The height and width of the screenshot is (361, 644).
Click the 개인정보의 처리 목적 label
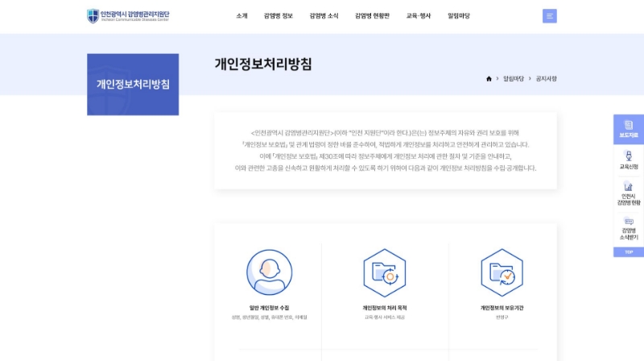(385, 308)
